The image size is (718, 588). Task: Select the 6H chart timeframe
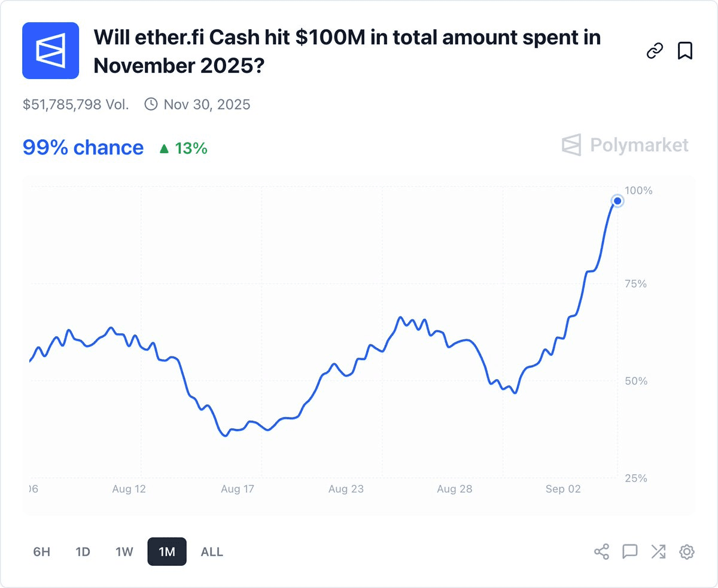point(41,552)
